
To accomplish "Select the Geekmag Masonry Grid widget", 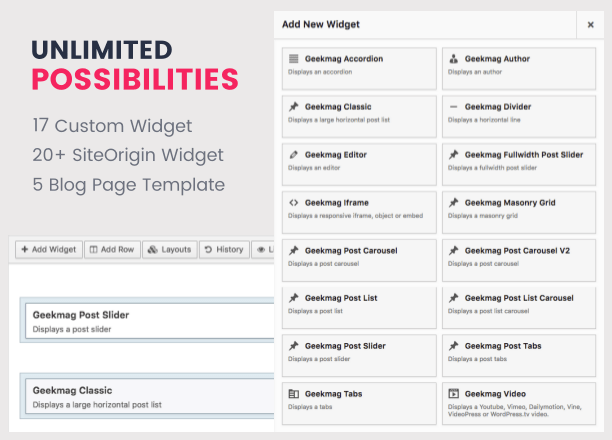I will (x=519, y=212).
